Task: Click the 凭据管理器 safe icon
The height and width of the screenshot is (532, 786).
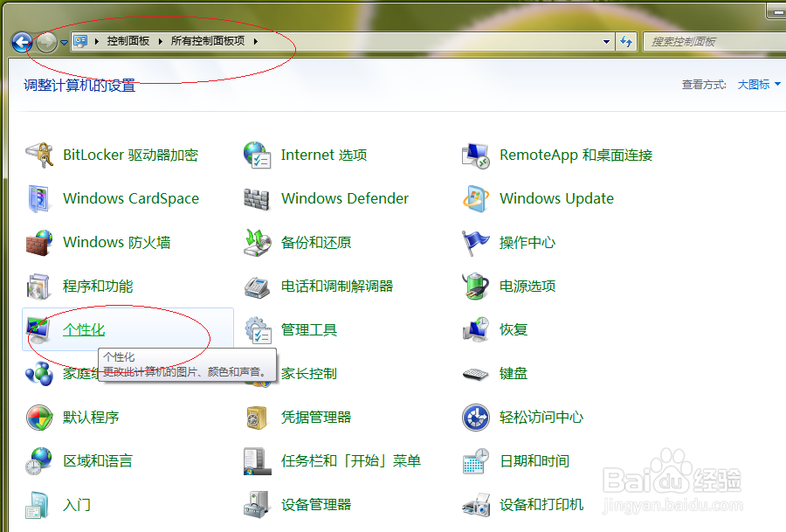Action: pyautogui.click(x=257, y=418)
